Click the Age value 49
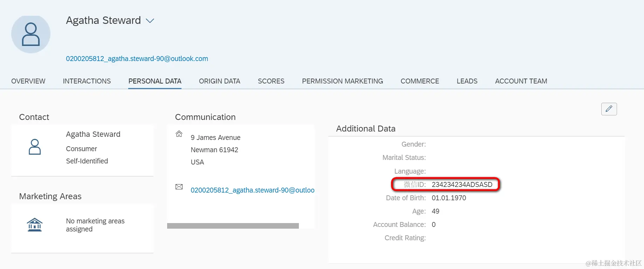The image size is (644, 269). point(436,211)
